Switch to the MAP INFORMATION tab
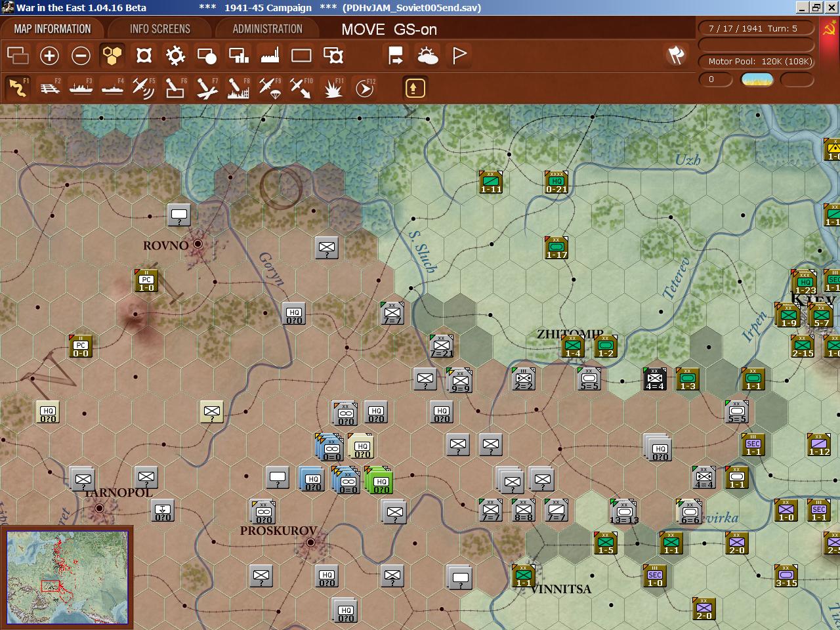This screenshot has width=840, height=630. [x=52, y=29]
